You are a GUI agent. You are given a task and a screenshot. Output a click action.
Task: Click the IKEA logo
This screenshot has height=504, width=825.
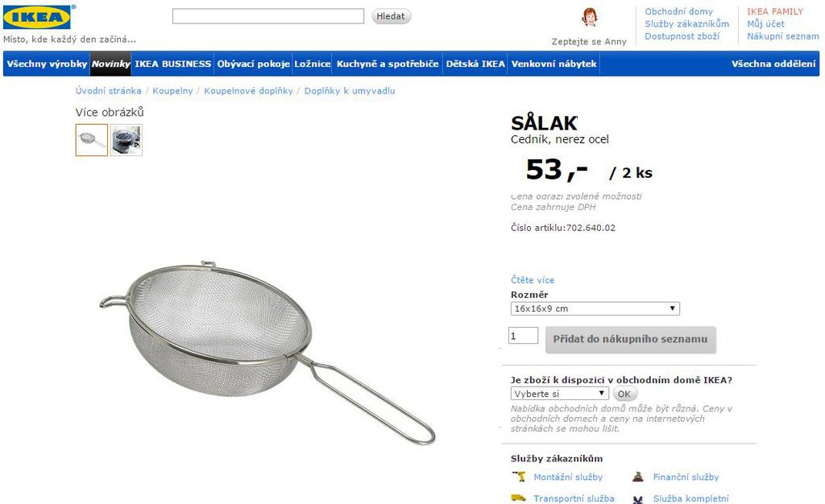(37, 17)
